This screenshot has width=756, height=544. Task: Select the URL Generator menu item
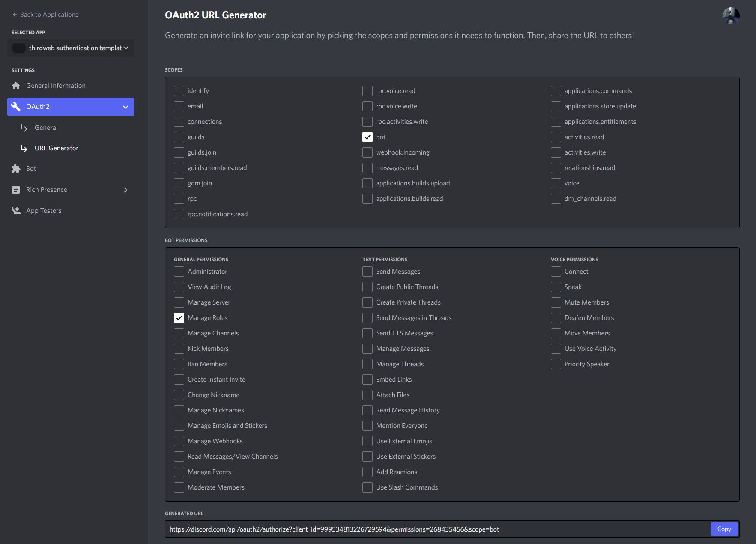[x=56, y=148]
